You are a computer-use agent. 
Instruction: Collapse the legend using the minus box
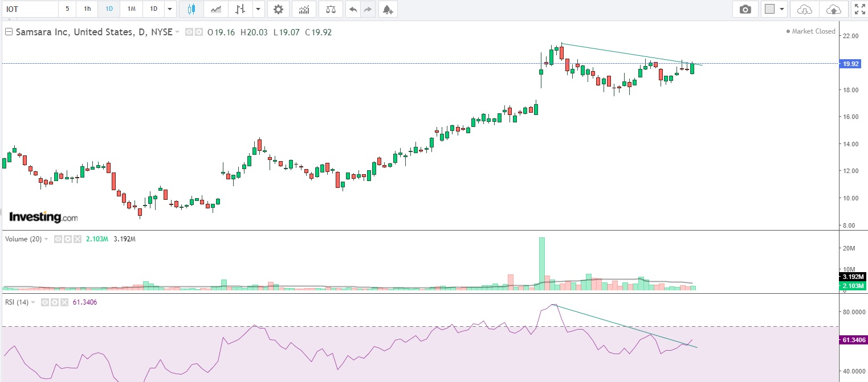pos(8,32)
